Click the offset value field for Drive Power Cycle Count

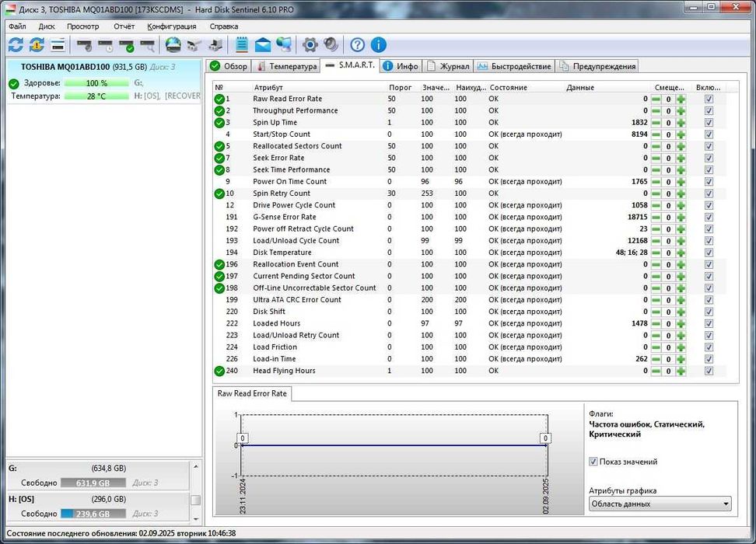click(668, 205)
